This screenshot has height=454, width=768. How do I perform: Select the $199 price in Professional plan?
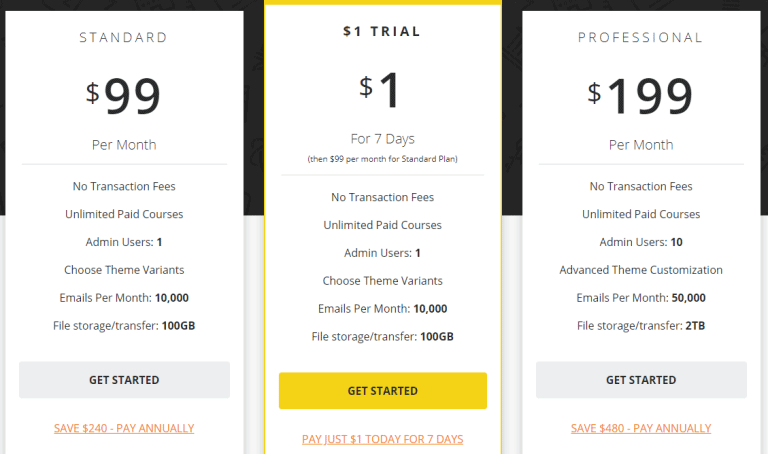click(x=641, y=96)
